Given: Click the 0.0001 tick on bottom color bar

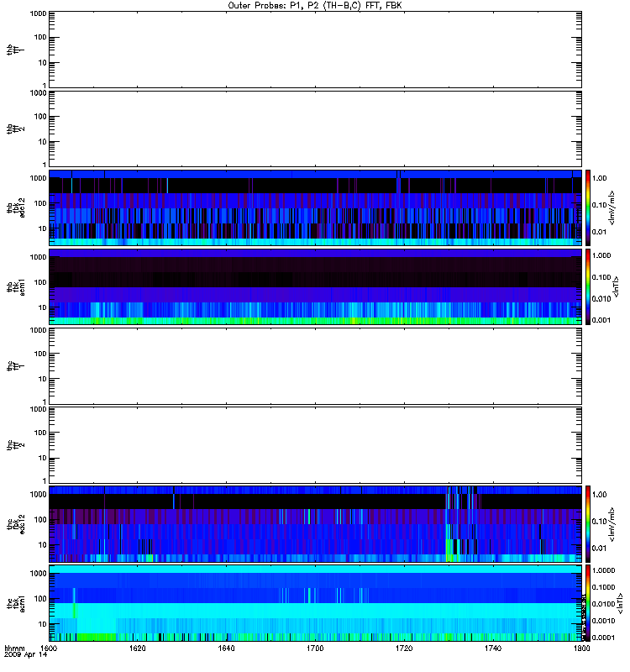Looking at the screenshot, I should tap(603, 638).
